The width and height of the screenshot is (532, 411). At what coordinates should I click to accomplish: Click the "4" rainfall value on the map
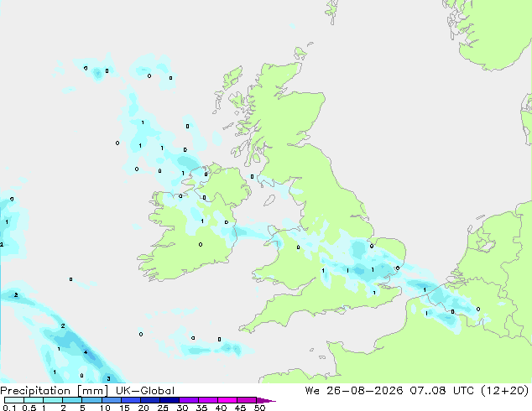pos(86,352)
